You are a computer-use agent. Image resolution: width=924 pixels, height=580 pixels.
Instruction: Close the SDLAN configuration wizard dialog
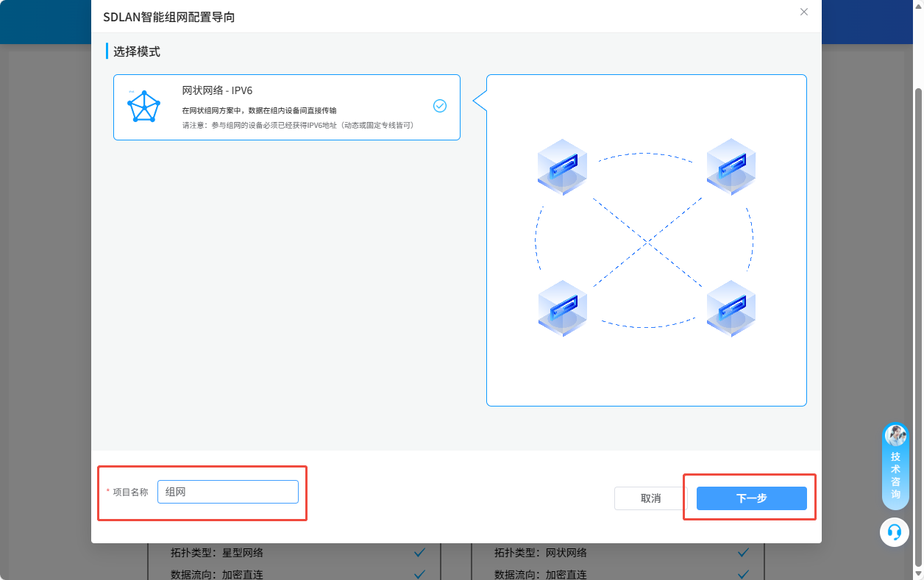tap(804, 12)
